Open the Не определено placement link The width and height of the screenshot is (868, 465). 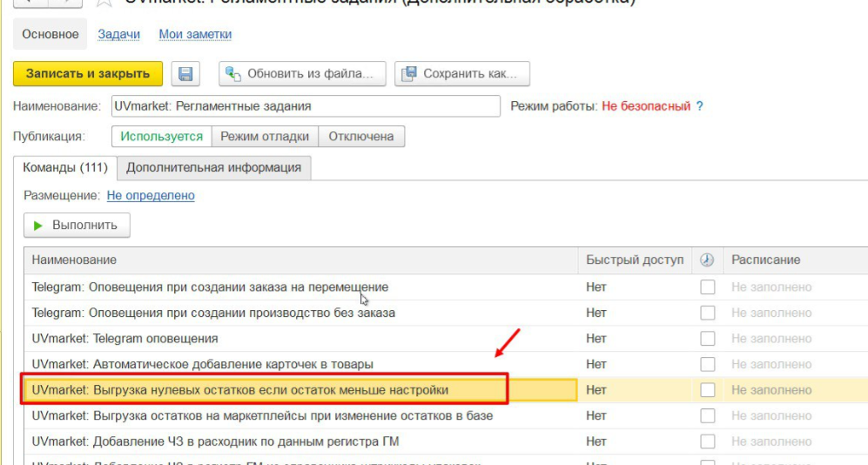151,195
